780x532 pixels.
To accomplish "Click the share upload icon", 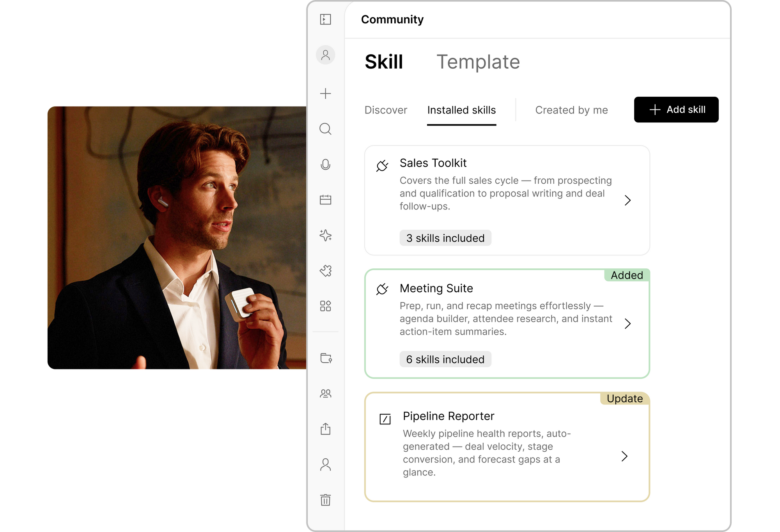I will click(325, 429).
